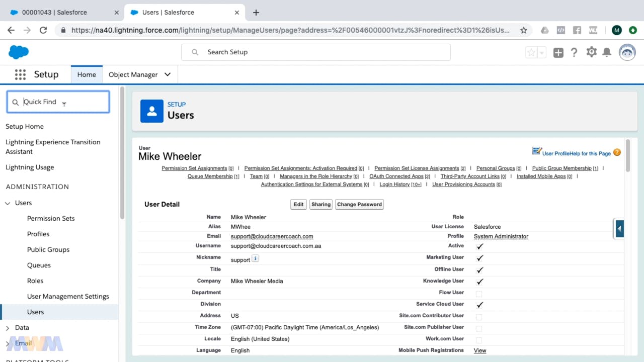Image resolution: width=644 pixels, height=362 pixels.
Task: View notifications with the bell icon
Action: tap(607, 52)
